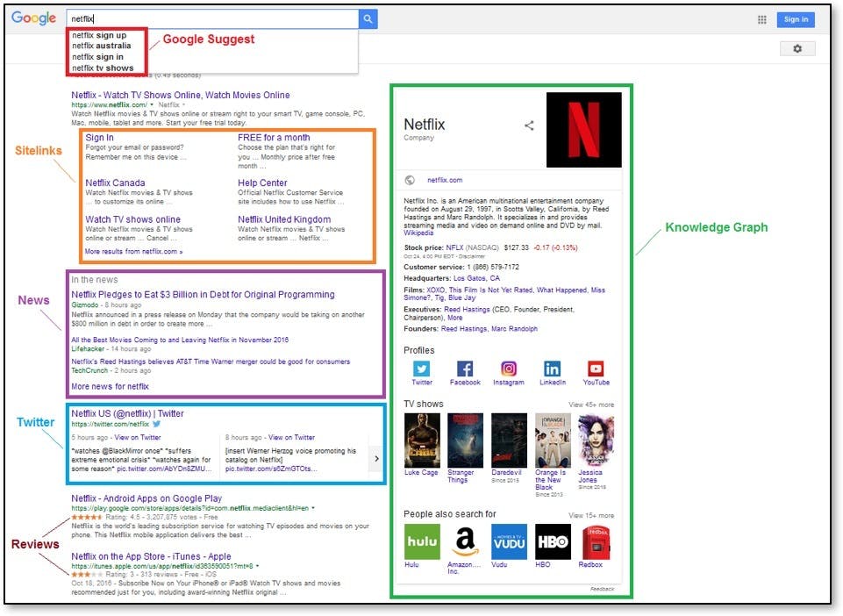Click the HBO logo tile

coord(553,541)
